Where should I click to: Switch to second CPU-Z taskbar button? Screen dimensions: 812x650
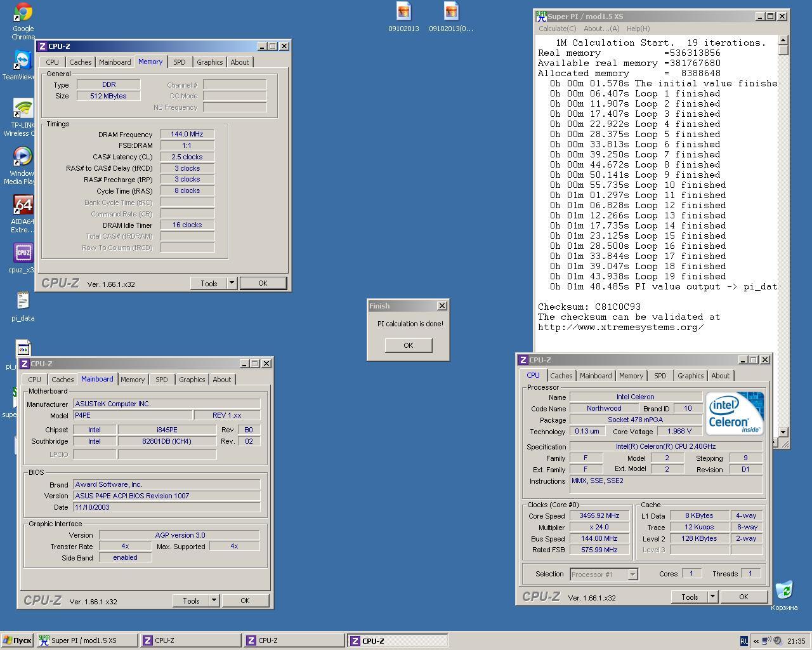(294, 640)
